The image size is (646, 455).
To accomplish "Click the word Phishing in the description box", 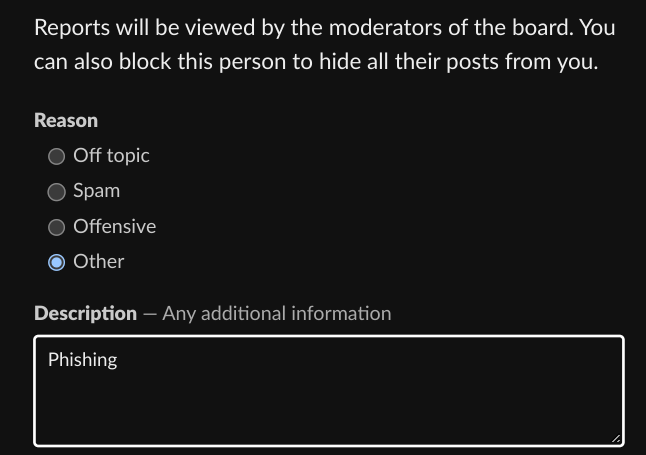I will click(83, 360).
